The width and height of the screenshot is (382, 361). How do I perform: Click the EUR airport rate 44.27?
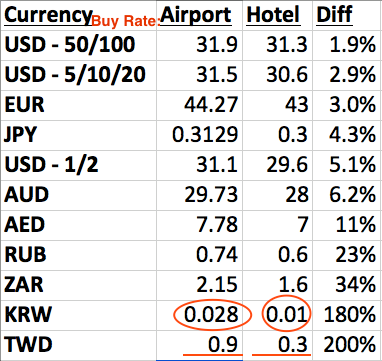tap(211, 105)
